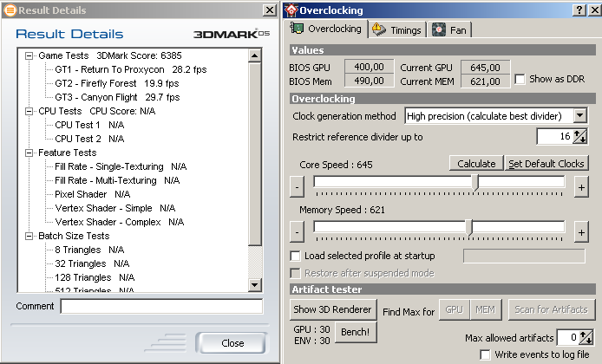Click Close in Result Details window
This screenshot has height=364, width=602.
pos(232,343)
